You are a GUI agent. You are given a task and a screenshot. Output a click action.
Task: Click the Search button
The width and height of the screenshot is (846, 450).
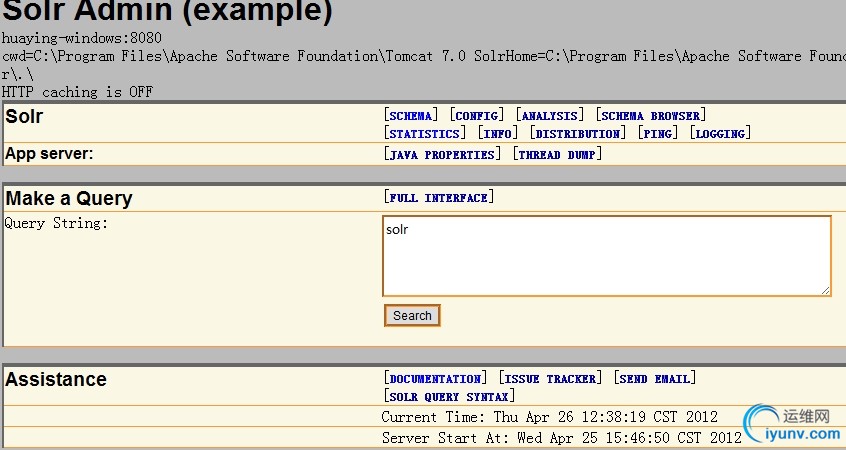pos(412,316)
